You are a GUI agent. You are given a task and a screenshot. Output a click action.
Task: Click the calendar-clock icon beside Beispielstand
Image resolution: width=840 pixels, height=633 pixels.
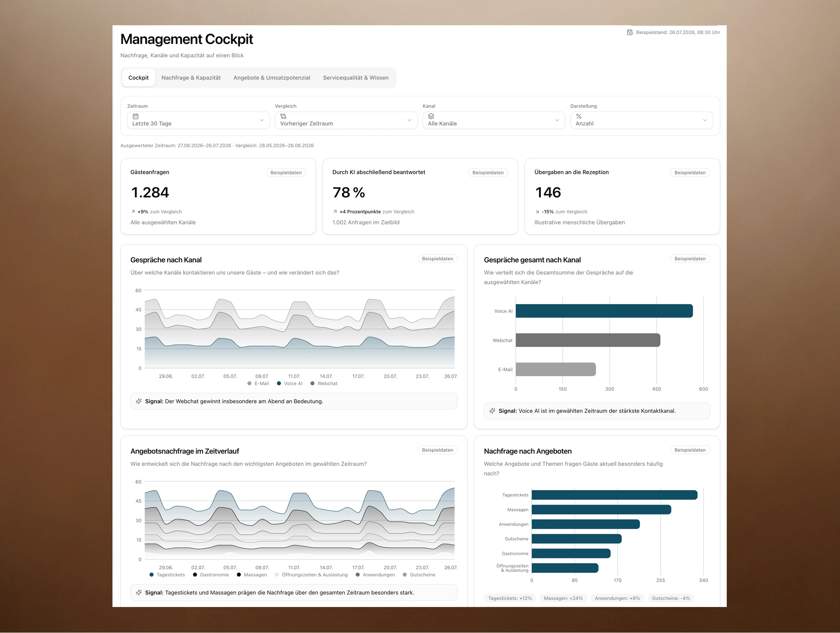pyautogui.click(x=630, y=32)
